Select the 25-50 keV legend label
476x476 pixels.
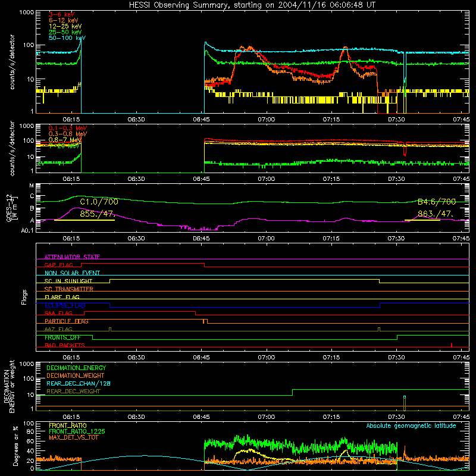coord(65,32)
